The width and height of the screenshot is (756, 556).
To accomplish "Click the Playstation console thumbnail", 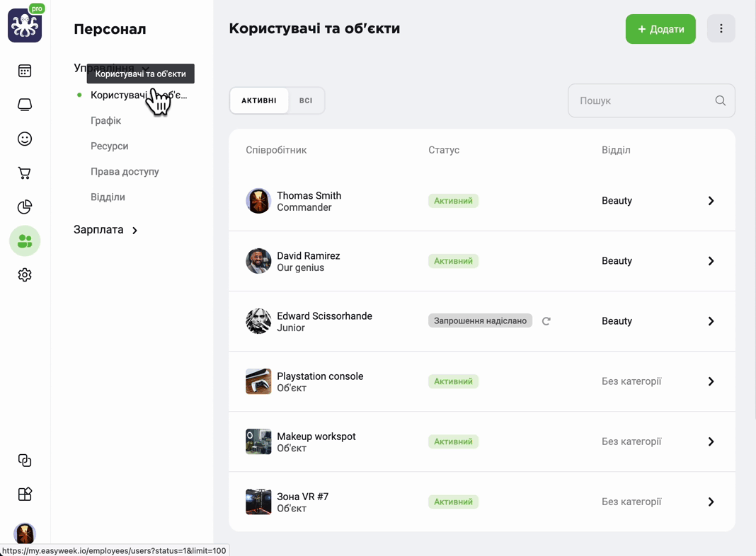I will (258, 381).
